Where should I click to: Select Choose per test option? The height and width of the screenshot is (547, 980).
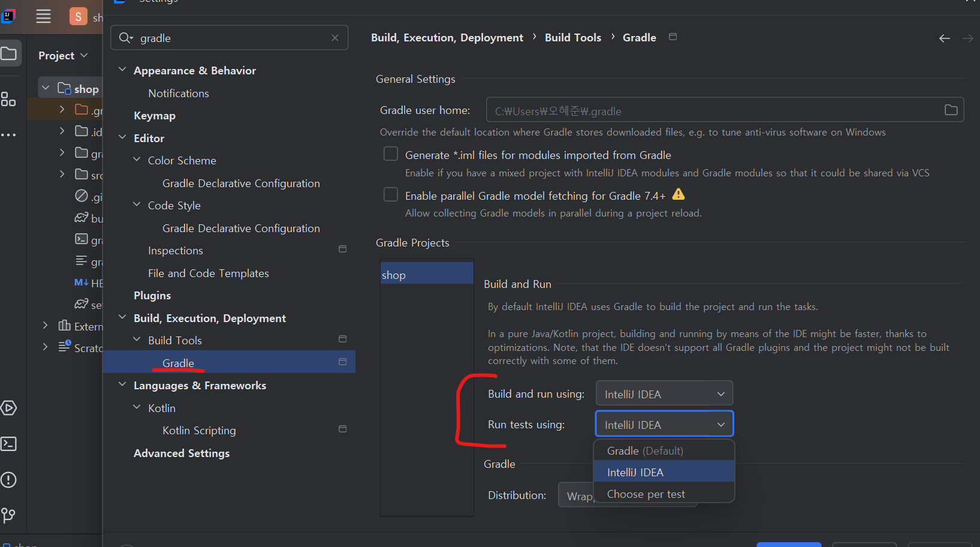click(x=664, y=494)
